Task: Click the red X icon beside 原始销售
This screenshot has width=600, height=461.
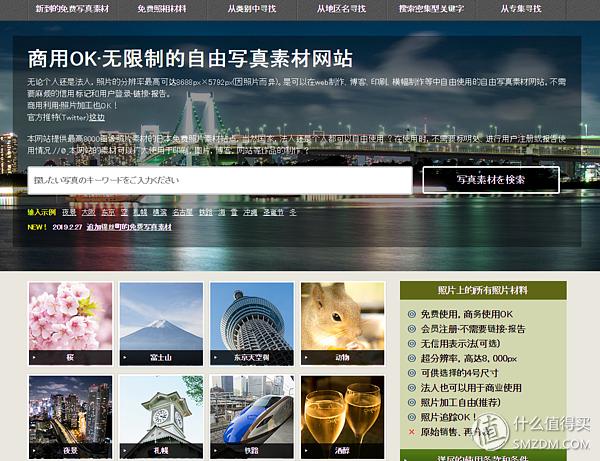Action: pos(412,432)
